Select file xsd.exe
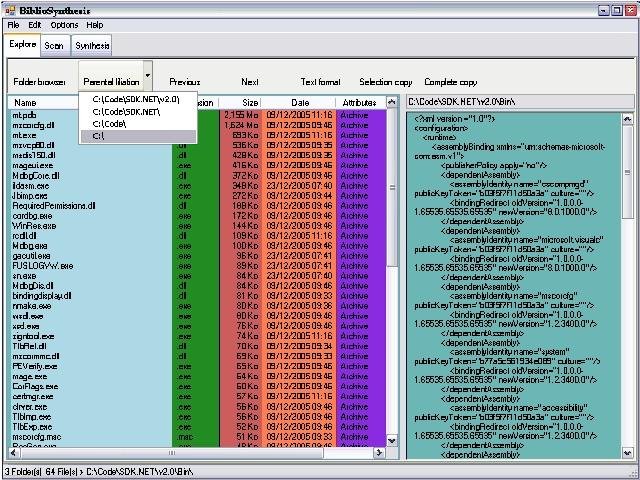The height and width of the screenshot is (480, 640). 26,326
